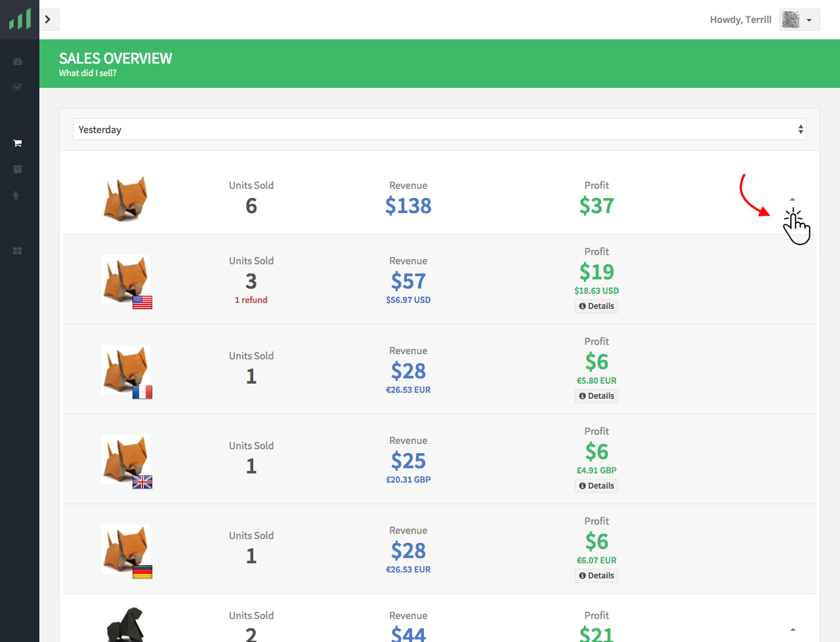Expand the sidebar with the chevron button
The height and width of the screenshot is (642, 840).
49,20
